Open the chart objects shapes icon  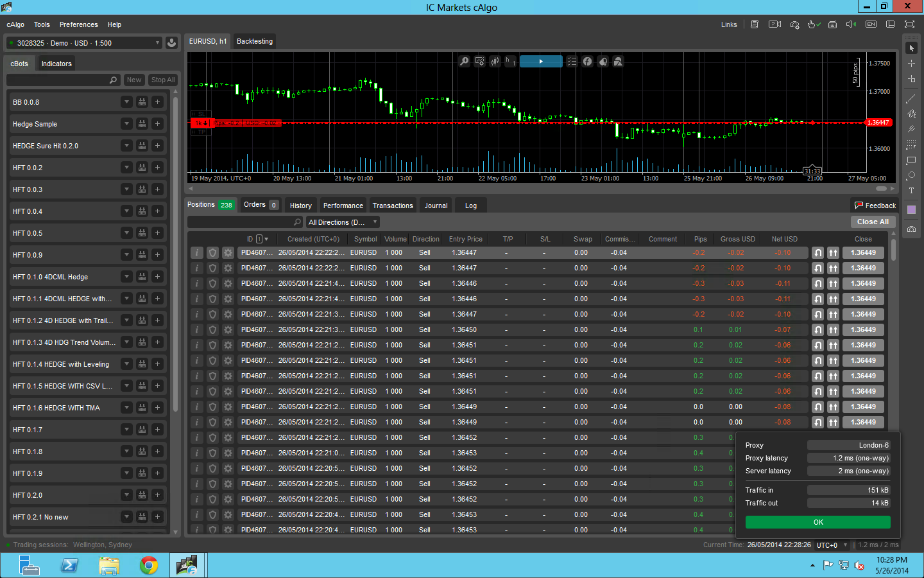pyautogui.click(x=619, y=62)
